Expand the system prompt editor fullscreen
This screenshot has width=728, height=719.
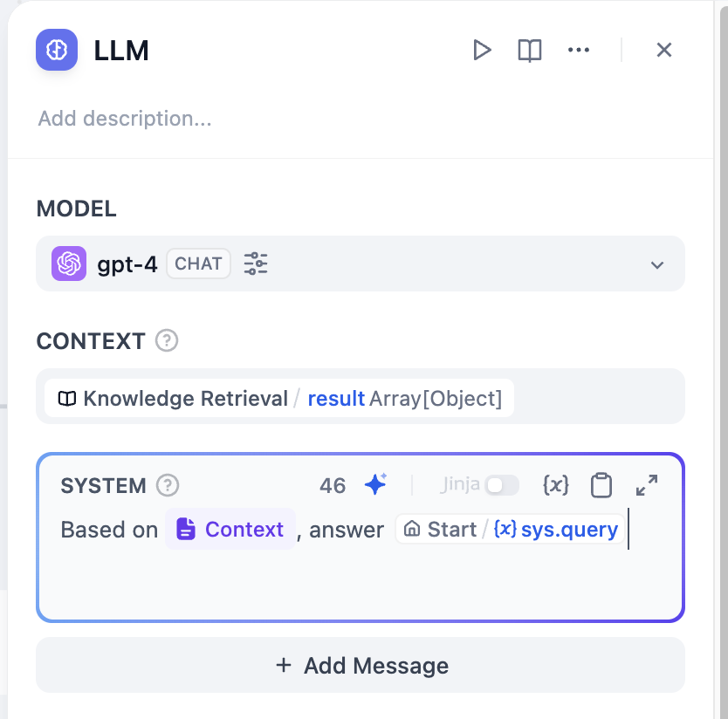[x=647, y=485]
